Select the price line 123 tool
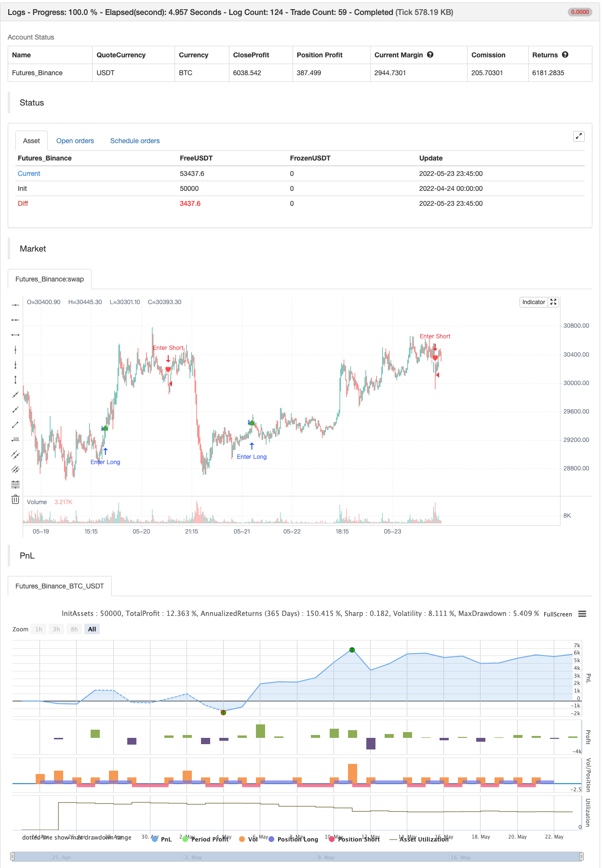This screenshot has height=868, width=602. [x=15, y=440]
